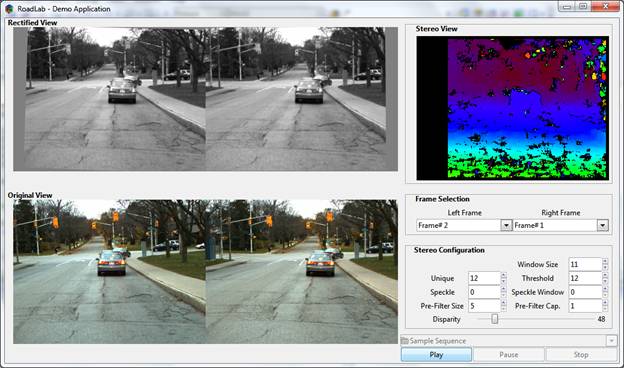This screenshot has height=368, width=624.
Task: Decrease Threshold with its down arrow
Action: [x=605, y=281]
